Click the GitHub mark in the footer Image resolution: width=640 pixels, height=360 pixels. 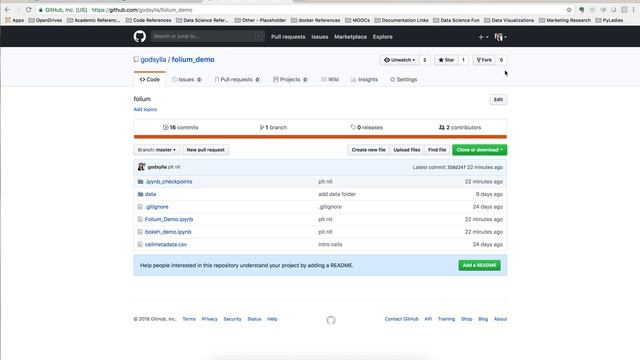tap(331, 320)
